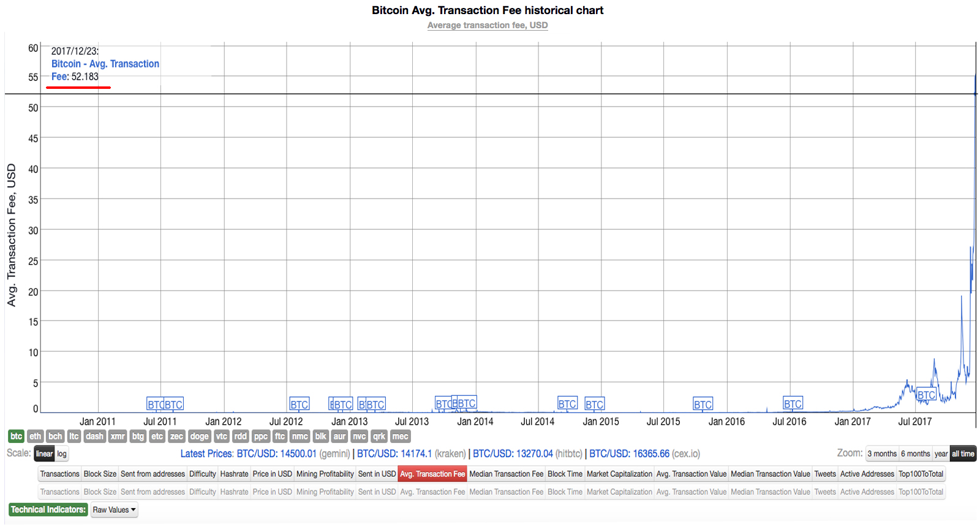The image size is (980, 527).
Task: Add the aur coin to chart
Action: click(x=340, y=436)
